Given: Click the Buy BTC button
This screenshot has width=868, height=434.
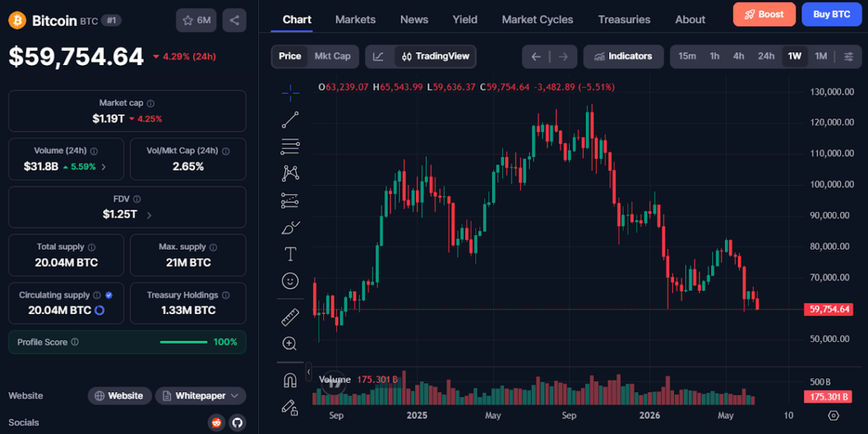Looking at the screenshot, I should (x=831, y=14).
